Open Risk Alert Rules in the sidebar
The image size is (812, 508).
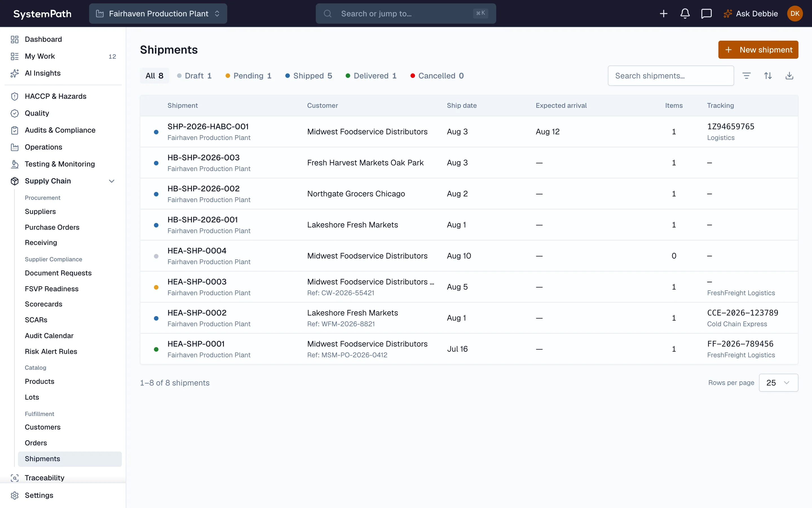click(x=51, y=351)
